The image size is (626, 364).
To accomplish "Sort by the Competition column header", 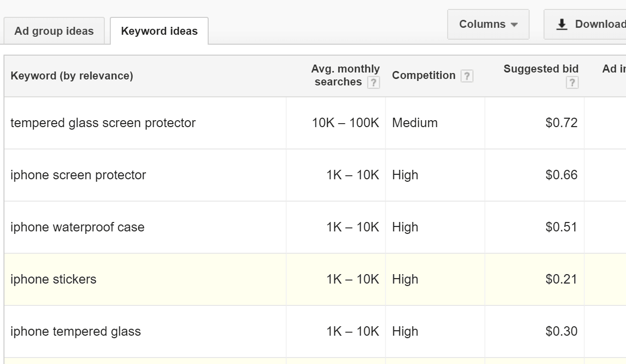I will [424, 75].
